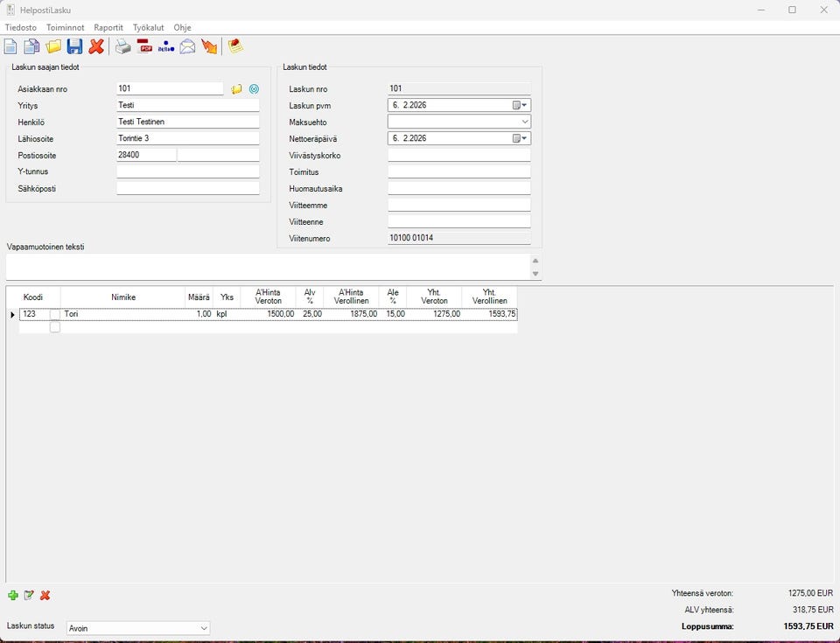Viewport: 840px width, 643px height.
Task: Click the Viitteenne input field
Action: 459,221
